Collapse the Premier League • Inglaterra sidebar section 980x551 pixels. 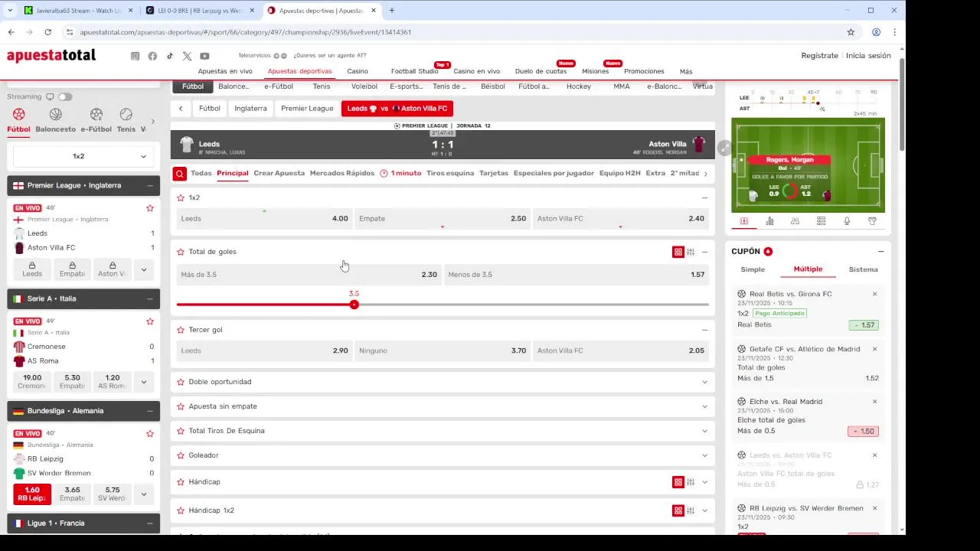150,186
